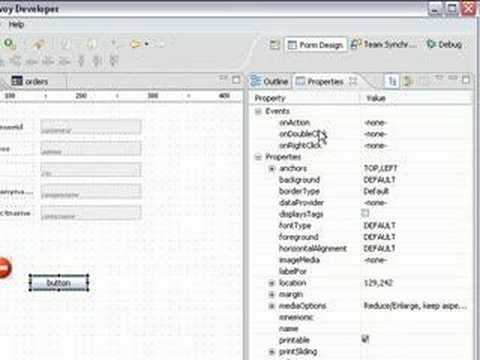Click the foreground value DEFAULT
Screen dimensions: 480x360
coord(379,237)
